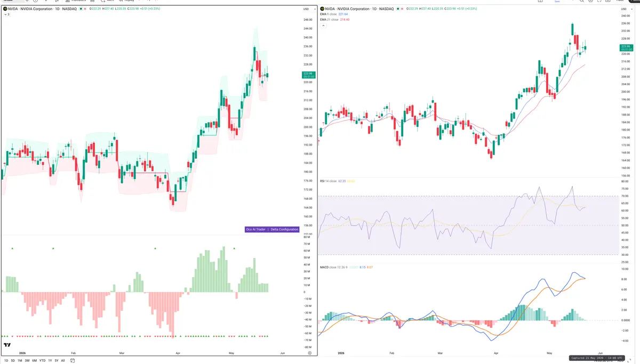Open Delta Configuration
The width and height of the screenshot is (640, 364).
[284, 229]
